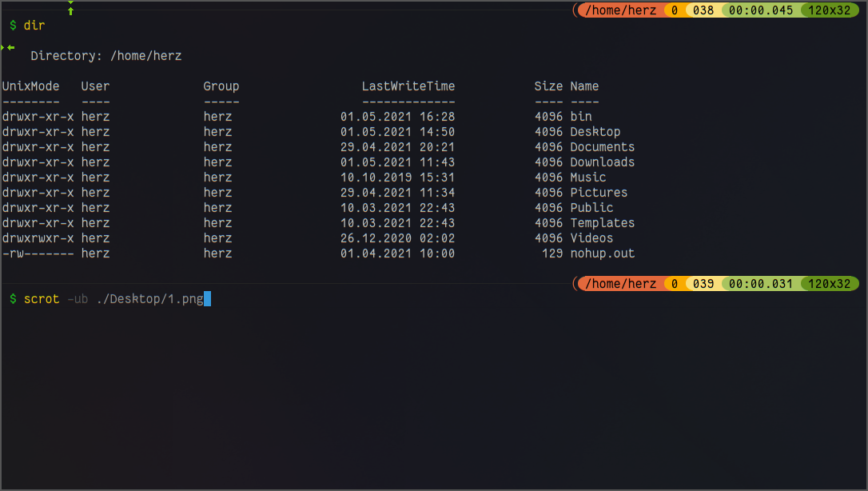The image size is (868, 491).
Task: Click the LastWriteTime column header
Action: pos(408,86)
